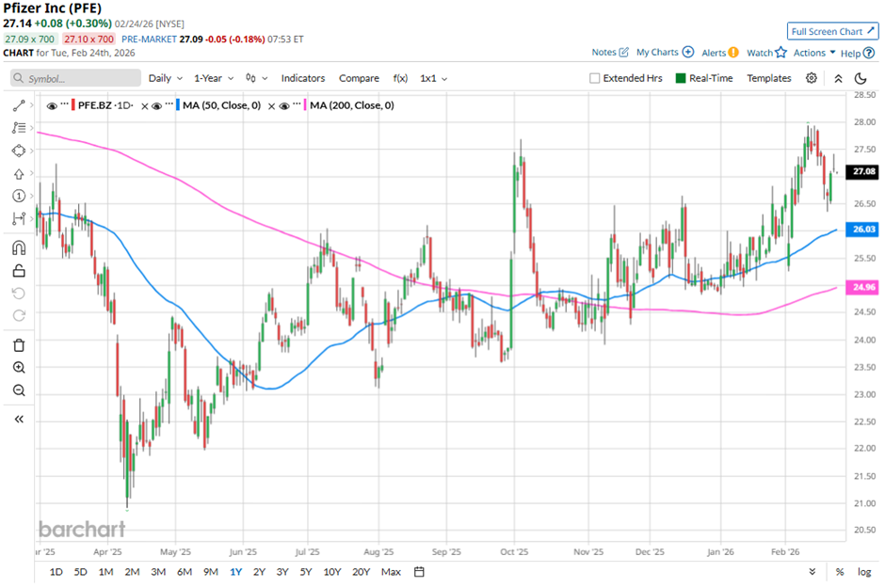Switch to dark mode moon icon
Image resolution: width=885 pixels, height=588 pixels.
[861, 78]
